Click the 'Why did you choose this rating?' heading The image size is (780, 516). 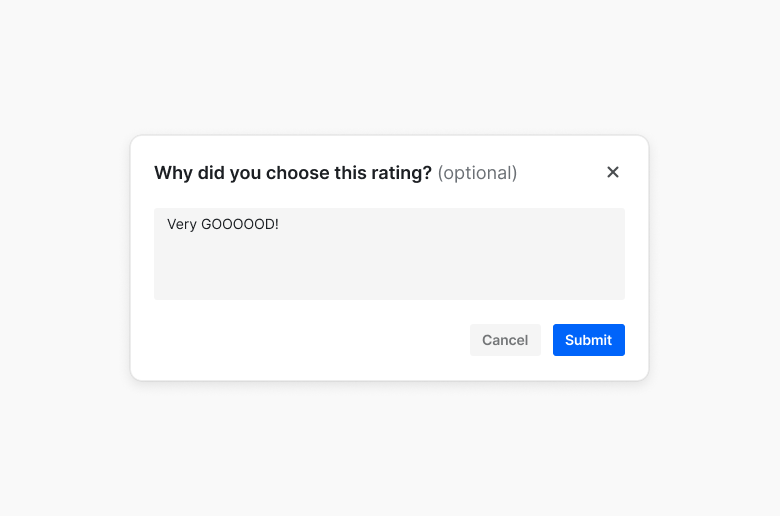tap(293, 173)
